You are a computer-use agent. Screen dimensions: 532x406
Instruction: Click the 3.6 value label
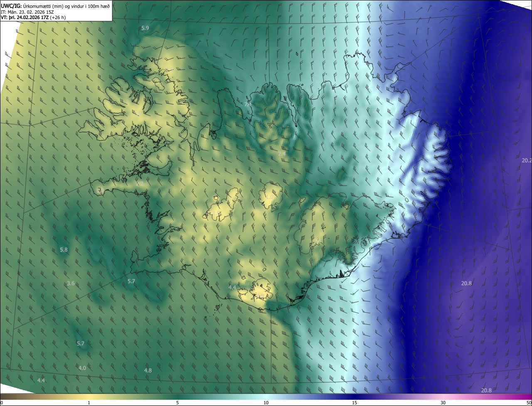click(x=71, y=284)
